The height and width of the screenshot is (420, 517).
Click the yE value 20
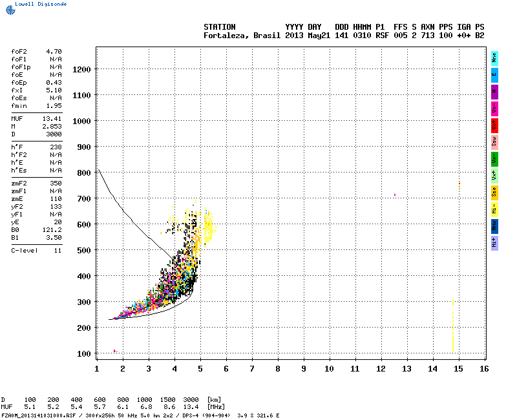coord(58,222)
